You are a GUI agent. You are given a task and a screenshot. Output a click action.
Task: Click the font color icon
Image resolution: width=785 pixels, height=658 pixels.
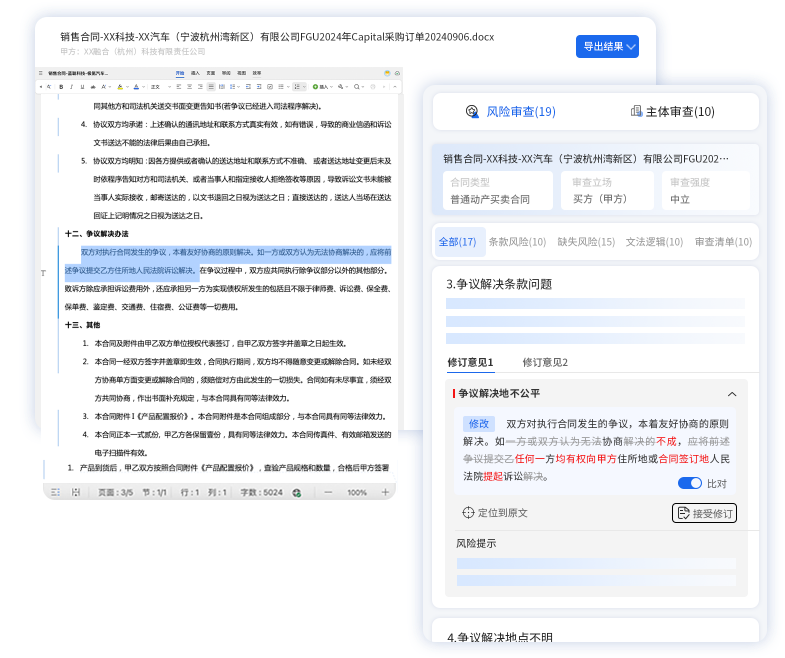(138, 87)
